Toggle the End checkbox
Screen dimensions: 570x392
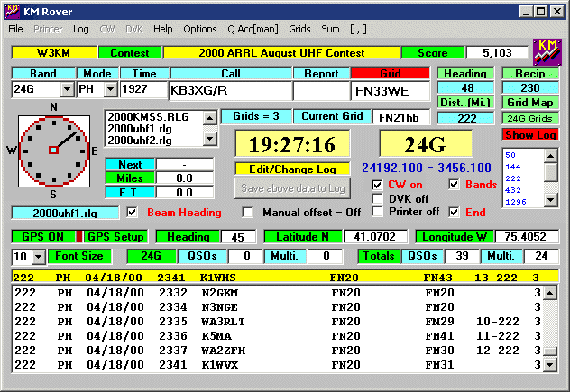pyautogui.click(x=454, y=212)
